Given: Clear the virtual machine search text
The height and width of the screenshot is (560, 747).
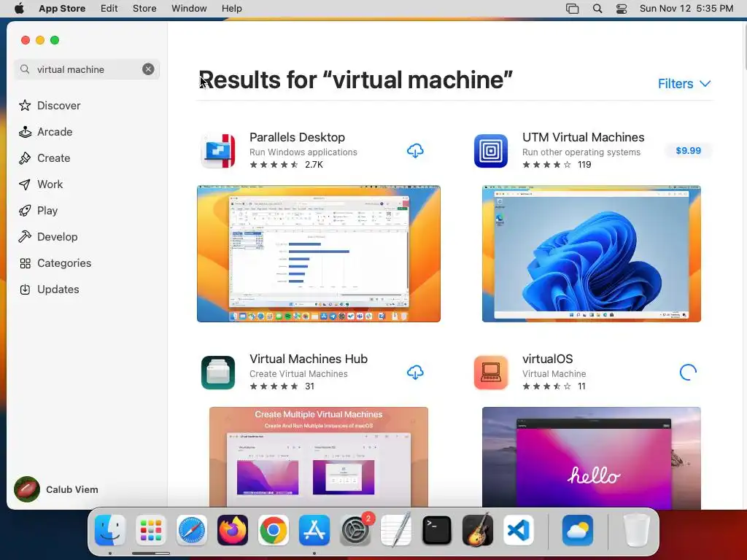Looking at the screenshot, I should click(148, 69).
